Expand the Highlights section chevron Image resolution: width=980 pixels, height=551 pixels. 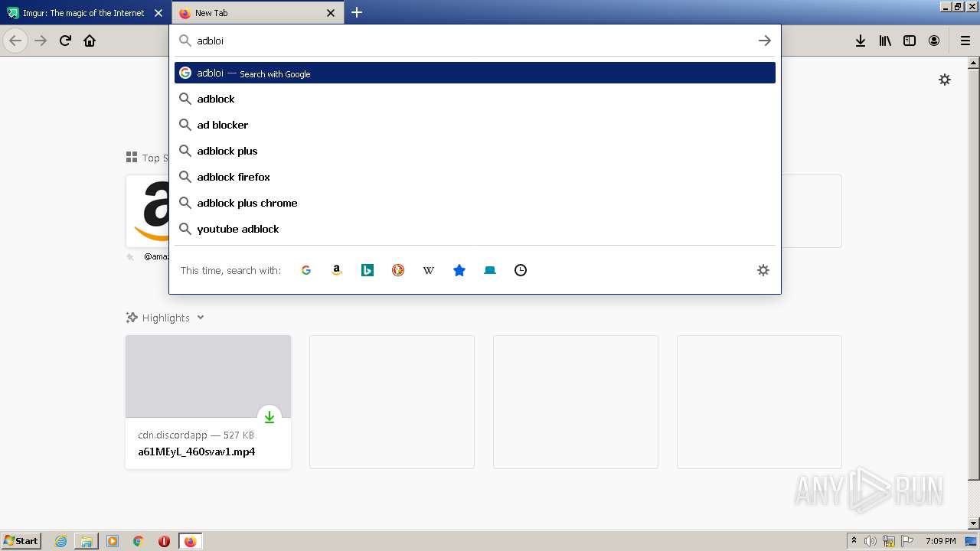pyautogui.click(x=201, y=318)
